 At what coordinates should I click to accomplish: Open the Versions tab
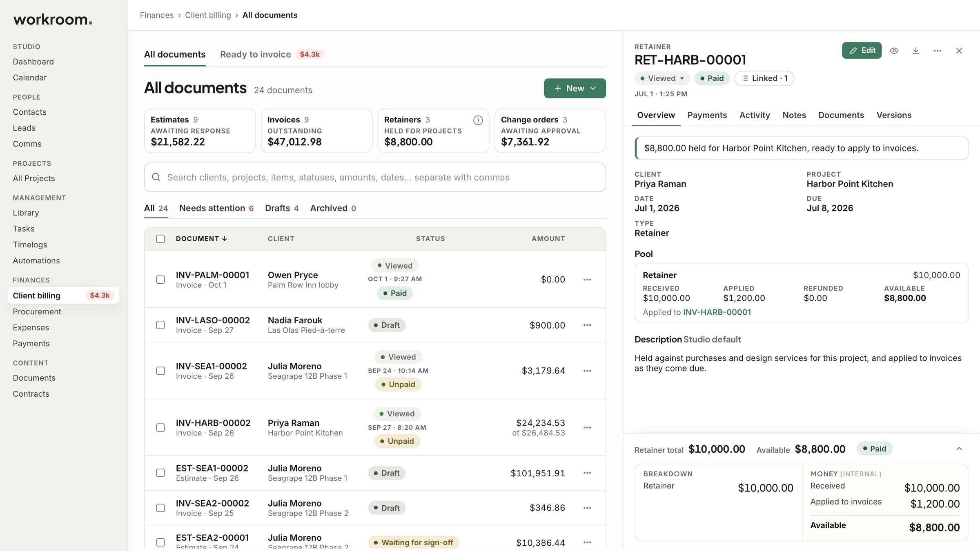tap(893, 115)
